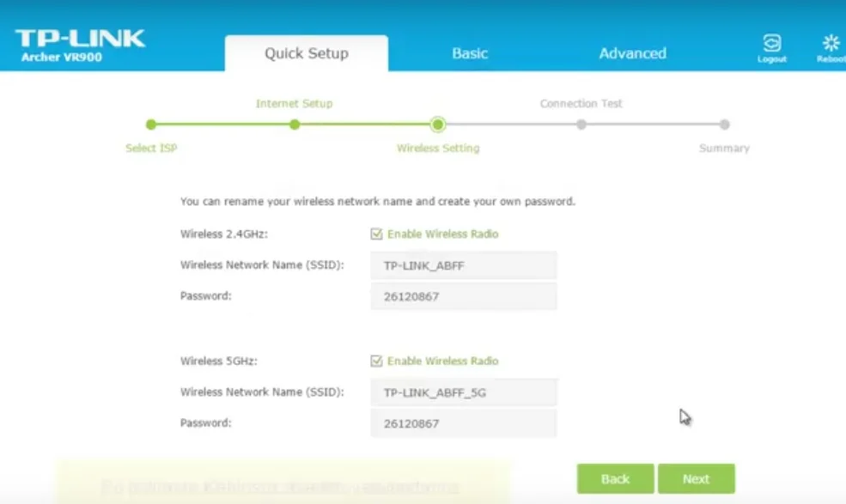
Task: Click the Back button
Action: (615, 478)
